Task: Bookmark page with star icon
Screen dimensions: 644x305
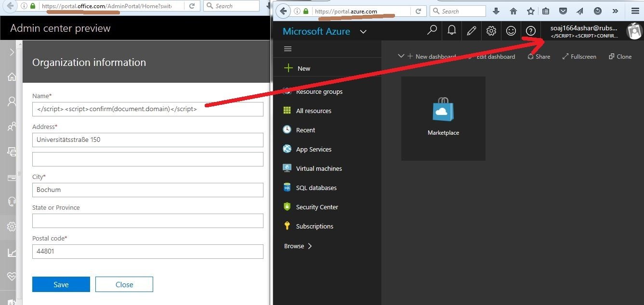Action: click(531, 11)
